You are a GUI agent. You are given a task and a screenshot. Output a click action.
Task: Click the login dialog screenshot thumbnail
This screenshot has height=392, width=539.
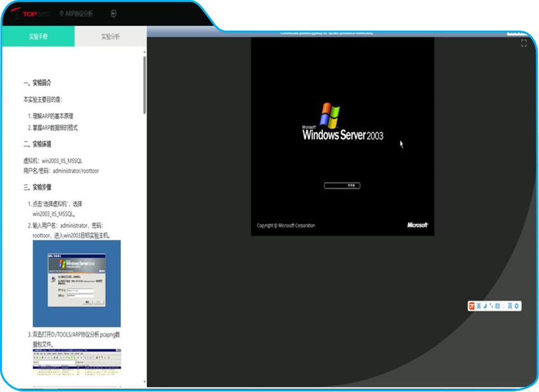click(x=76, y=283)
